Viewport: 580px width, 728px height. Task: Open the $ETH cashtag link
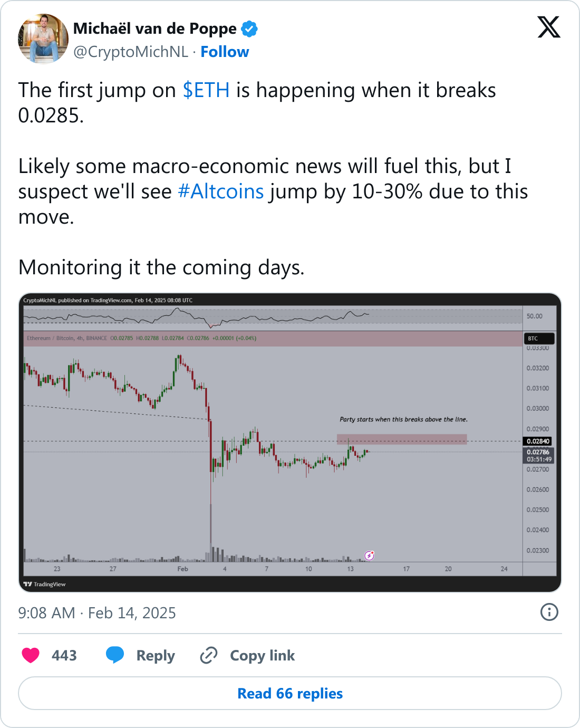[x=206, y=90]
